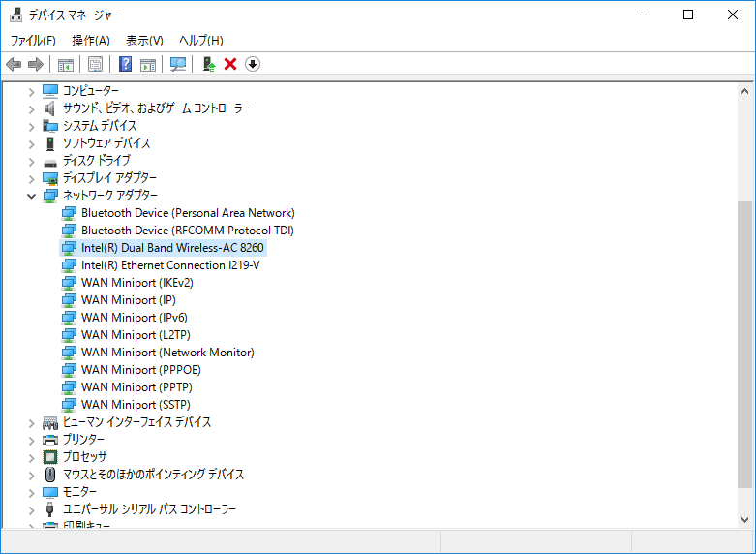Maximize the Device Manager window

pyautogui.click(x=688, y=15)
